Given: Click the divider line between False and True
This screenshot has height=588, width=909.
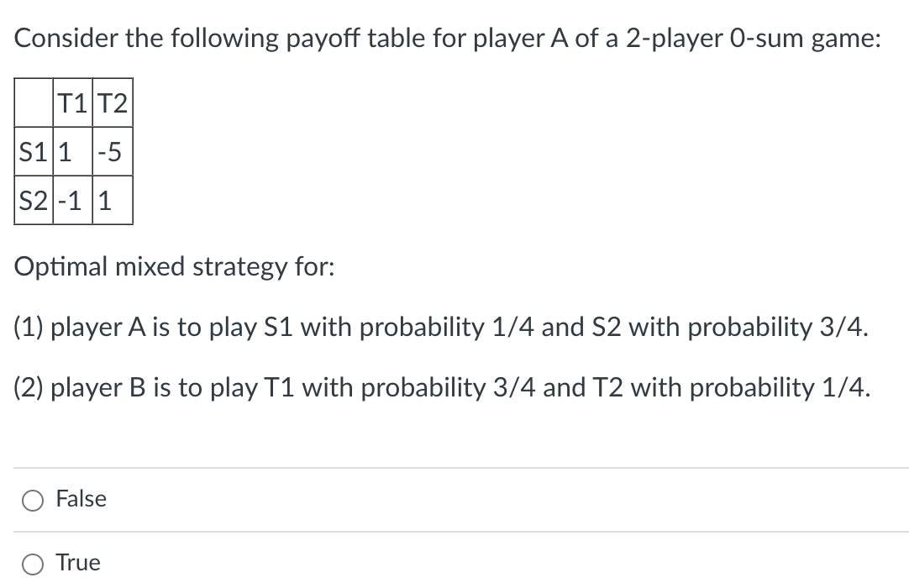Looking at the screenshot, I should point(454,531).
